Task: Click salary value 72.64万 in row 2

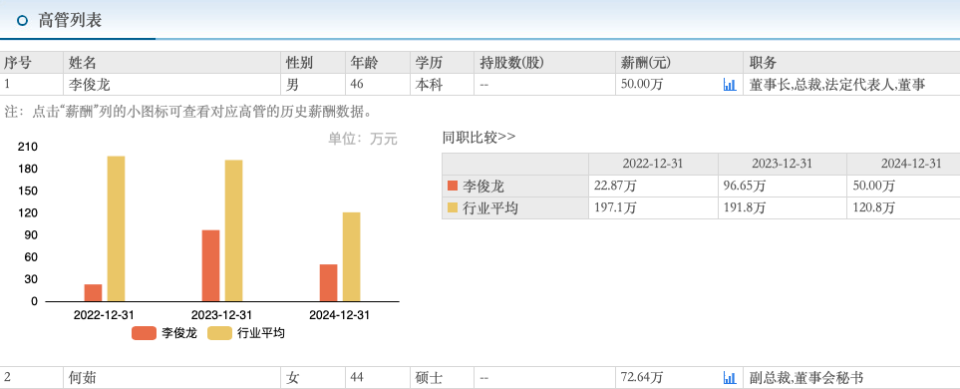Action: point(642,378)
